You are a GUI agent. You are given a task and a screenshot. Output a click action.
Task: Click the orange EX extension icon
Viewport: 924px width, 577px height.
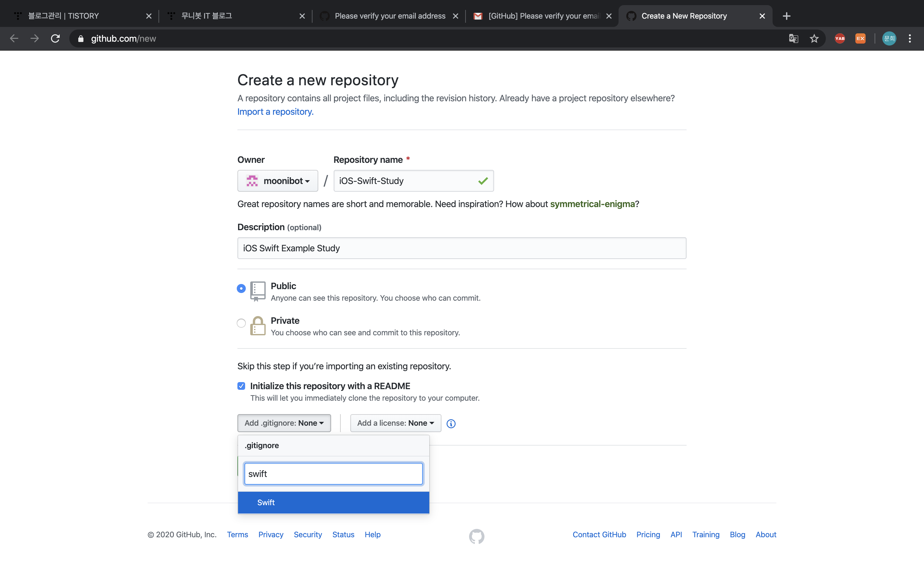coord(860,38)
